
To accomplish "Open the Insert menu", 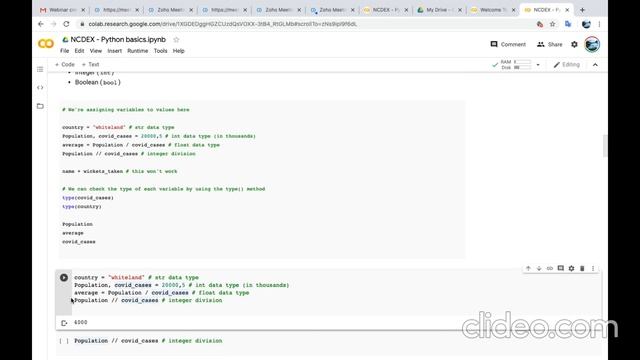I will point(114,51).
